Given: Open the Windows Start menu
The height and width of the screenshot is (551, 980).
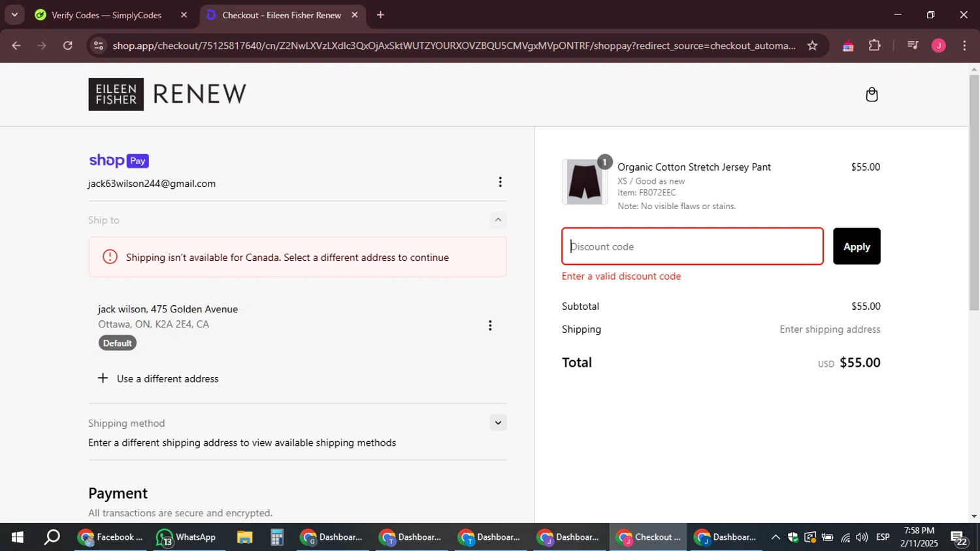Looking at the screenshot, I should tap(18, 537).
